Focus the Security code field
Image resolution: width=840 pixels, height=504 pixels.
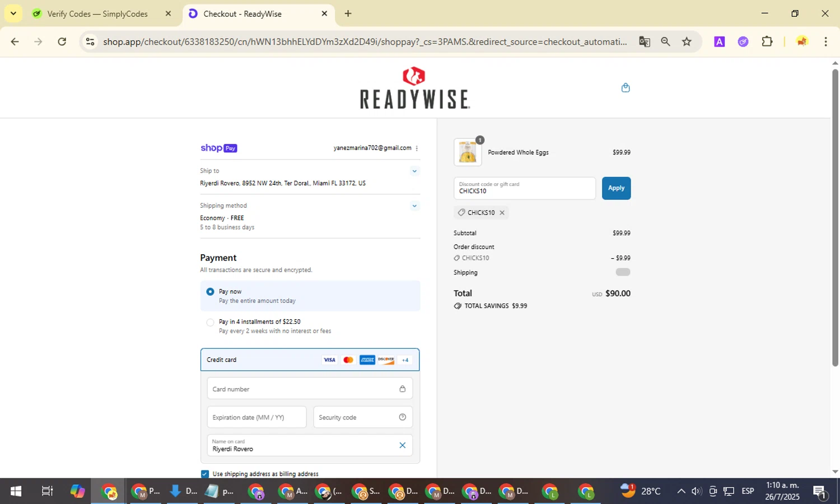tap(363, 417)
